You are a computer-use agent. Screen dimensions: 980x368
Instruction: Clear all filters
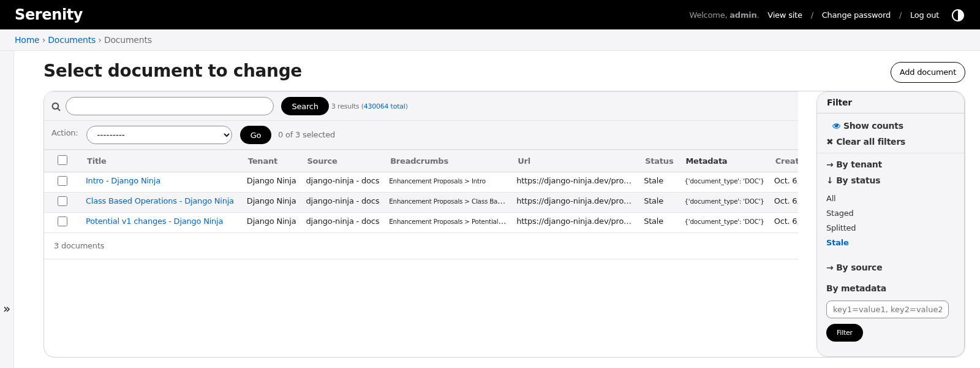866,142
